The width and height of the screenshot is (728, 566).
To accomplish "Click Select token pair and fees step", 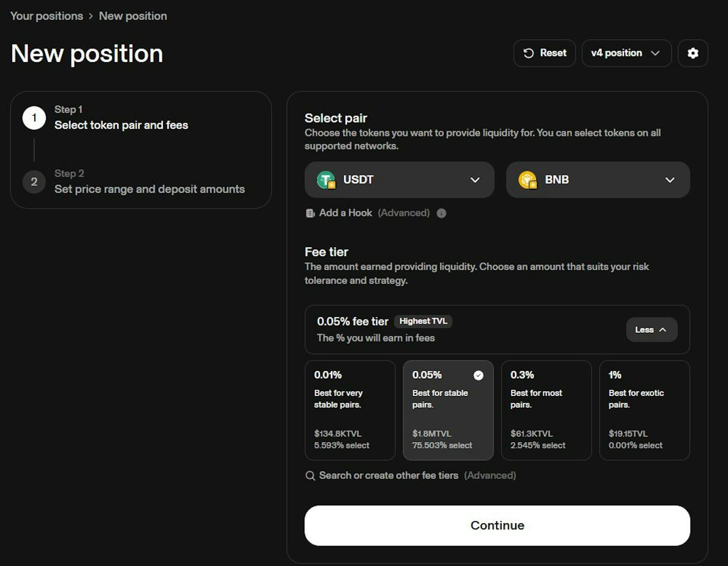I will 121,125.
